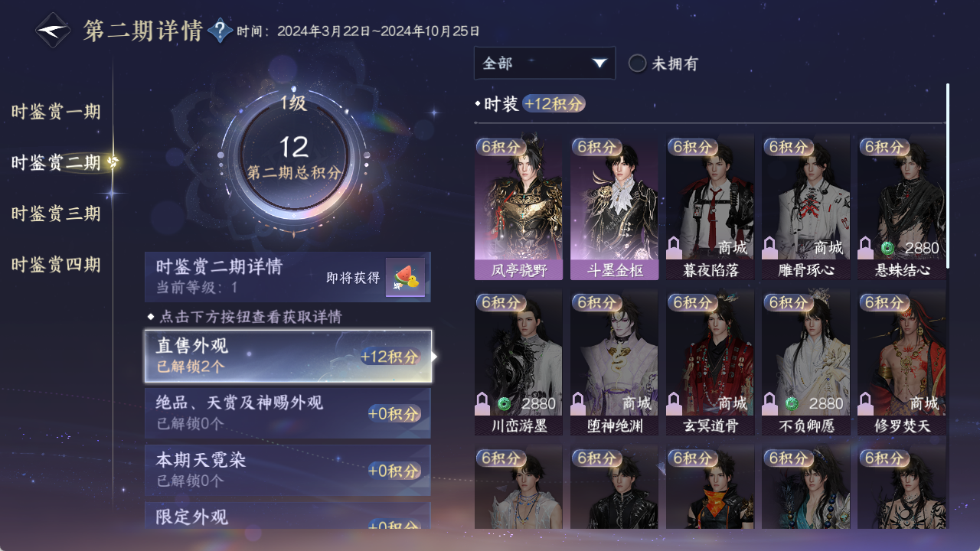Toggle the 未拥有 radio filter
Screen dimensions: 980x551
(x=637, y=64)
